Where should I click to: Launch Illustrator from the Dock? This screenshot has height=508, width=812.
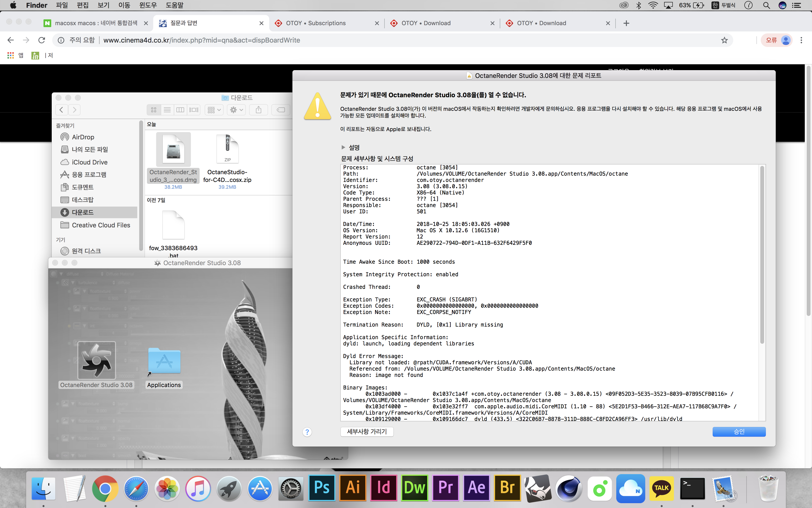click(353, 488)
